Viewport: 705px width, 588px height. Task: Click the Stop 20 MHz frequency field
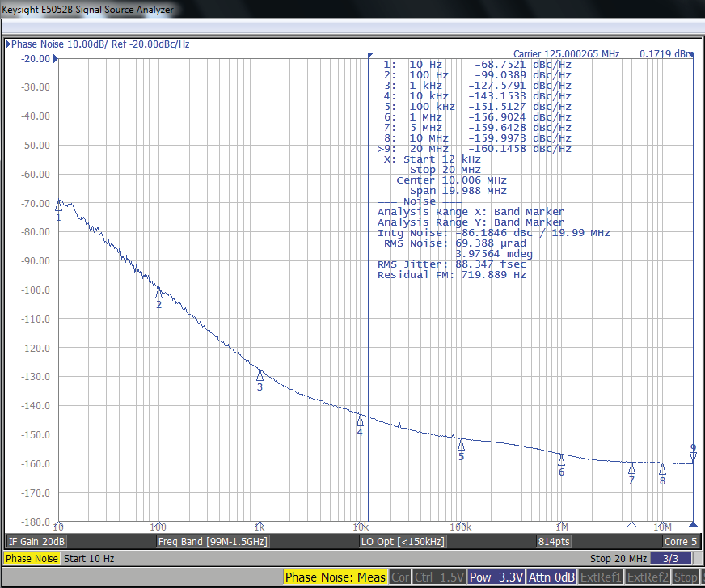pyautogui.click(x=619, y=558)
